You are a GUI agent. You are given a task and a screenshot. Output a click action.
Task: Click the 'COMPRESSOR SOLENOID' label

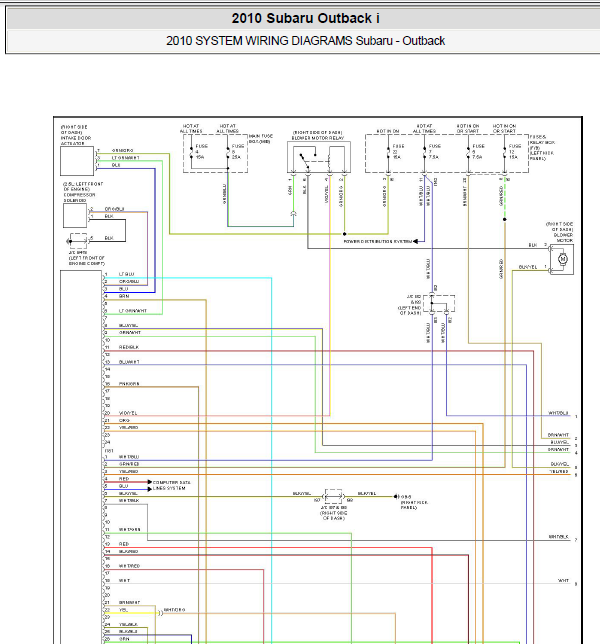79,198
